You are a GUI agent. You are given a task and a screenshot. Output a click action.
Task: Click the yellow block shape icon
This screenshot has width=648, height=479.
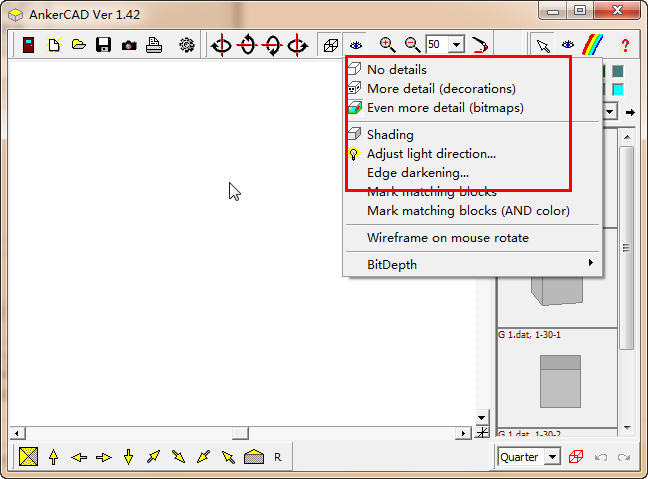click(x=254, y=457)
